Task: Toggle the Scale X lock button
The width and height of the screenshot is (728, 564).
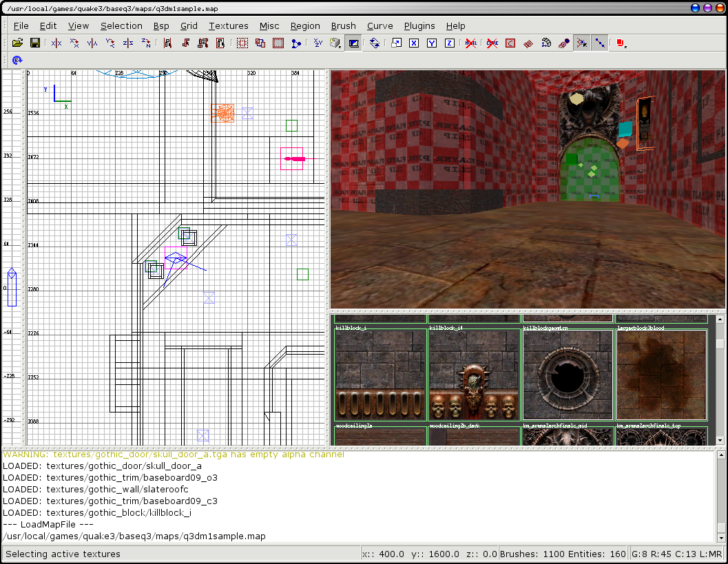Action: (x=414, y=43)
